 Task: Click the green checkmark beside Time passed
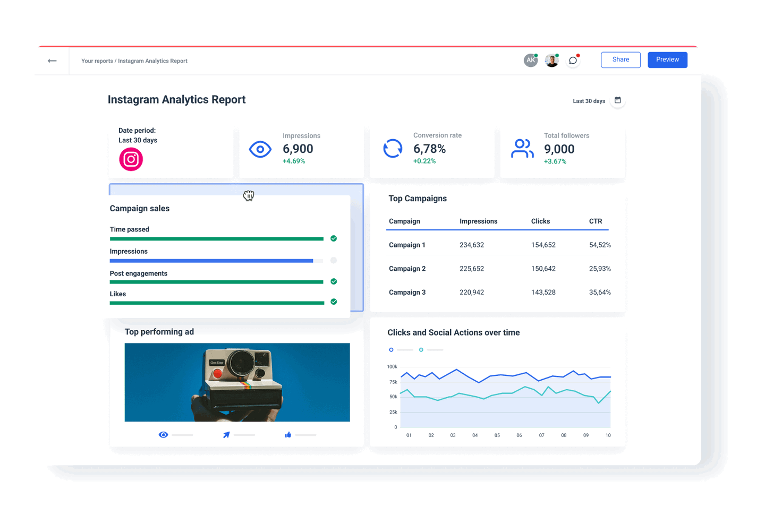click(x=334, y=238)
